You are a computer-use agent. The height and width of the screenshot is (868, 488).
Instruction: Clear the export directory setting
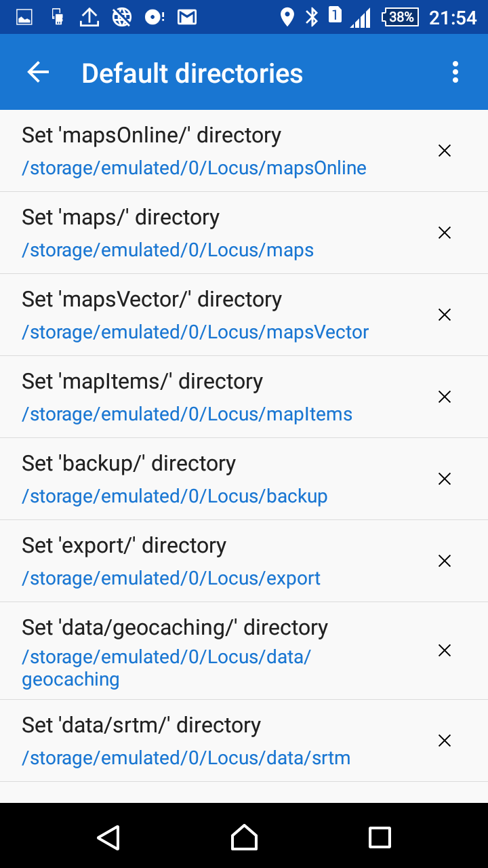click(445, 561)
